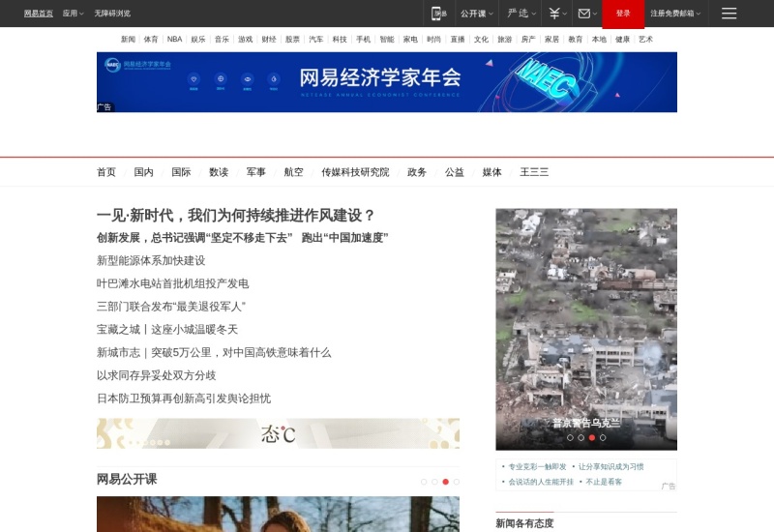Select the 军事 news tab
Image resolution: width=774 pixels, height=532 pixels.
click(x=256, y=172)
